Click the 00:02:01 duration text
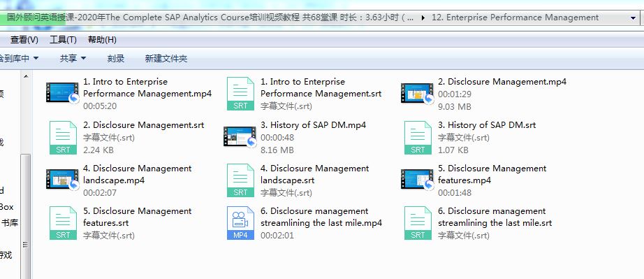 click(x=277, y=236)
